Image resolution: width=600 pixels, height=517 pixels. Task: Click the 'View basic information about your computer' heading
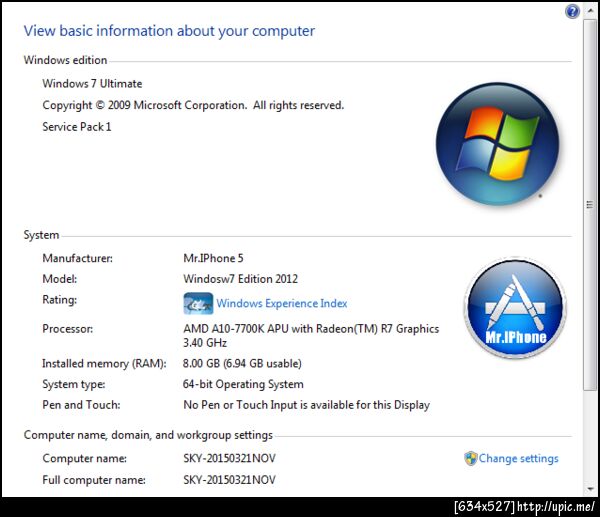point(169,31)
